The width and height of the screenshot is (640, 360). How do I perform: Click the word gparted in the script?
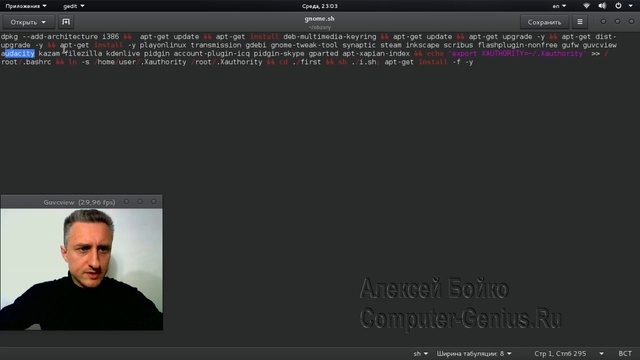[x=323, y=53]
